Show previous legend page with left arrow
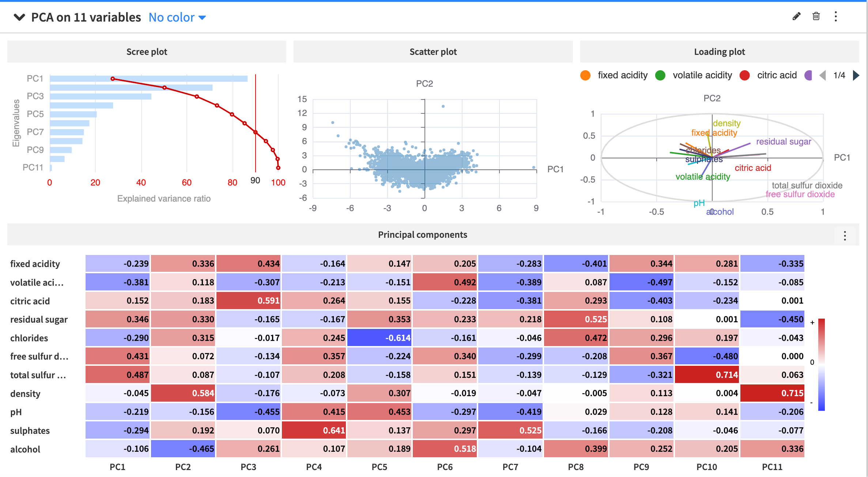The height and width of the screenshot is (477, 868). 823,75
